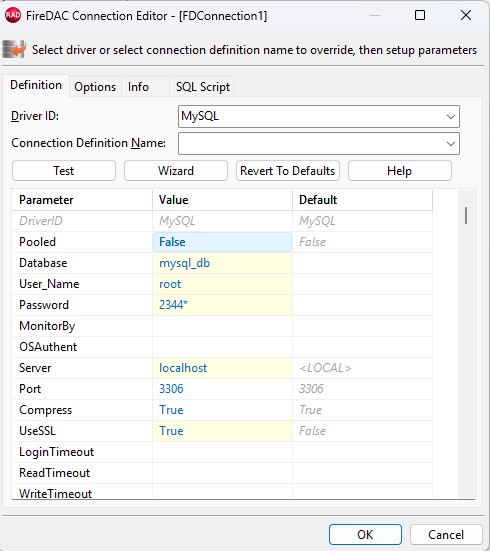Image resolution: width=490 pixels, height=551 pixels.
Task: Click the default False for UseSSL
Action: click(312, 431)
